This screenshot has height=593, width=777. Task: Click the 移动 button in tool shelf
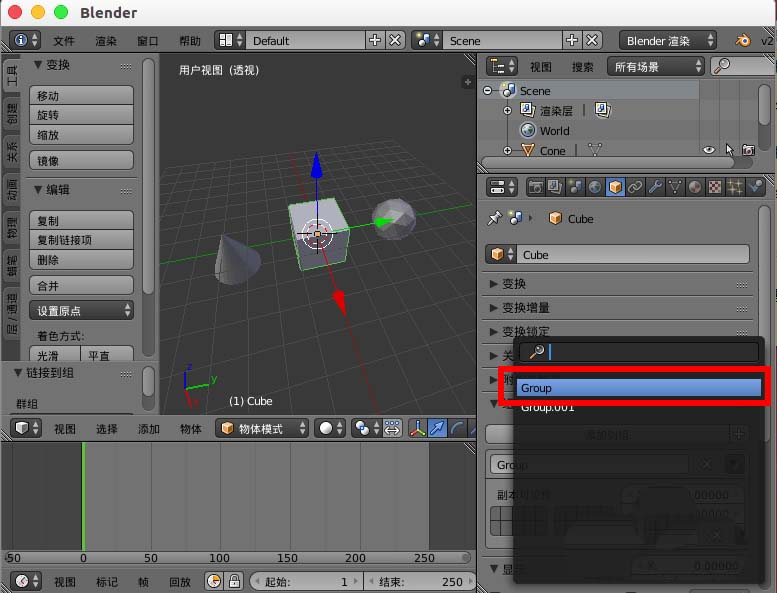[81, 95]
